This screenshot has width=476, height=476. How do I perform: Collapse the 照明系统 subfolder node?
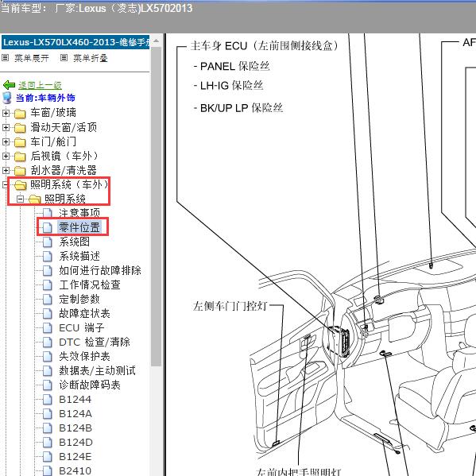[x=20, y=199]
